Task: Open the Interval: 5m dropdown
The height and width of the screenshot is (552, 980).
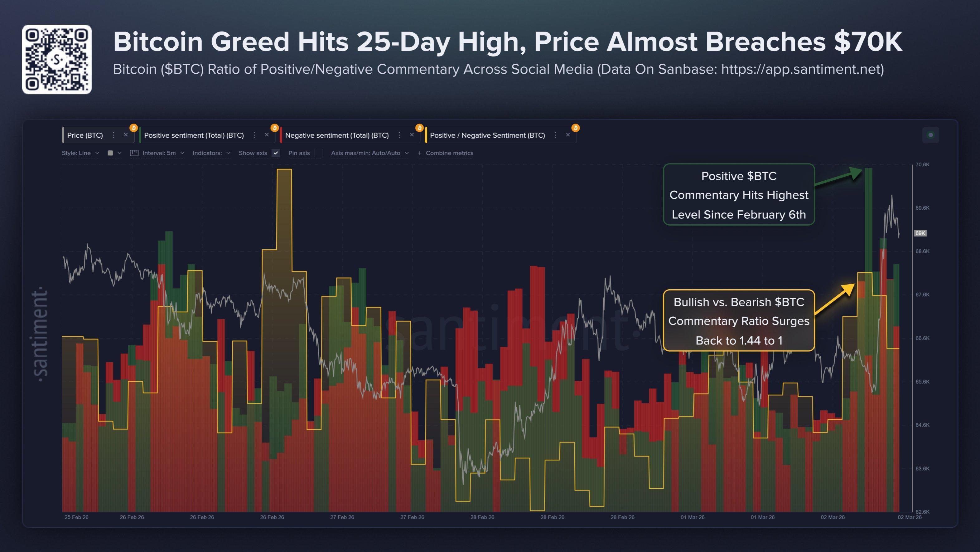Action: click(x=160, y=153)
